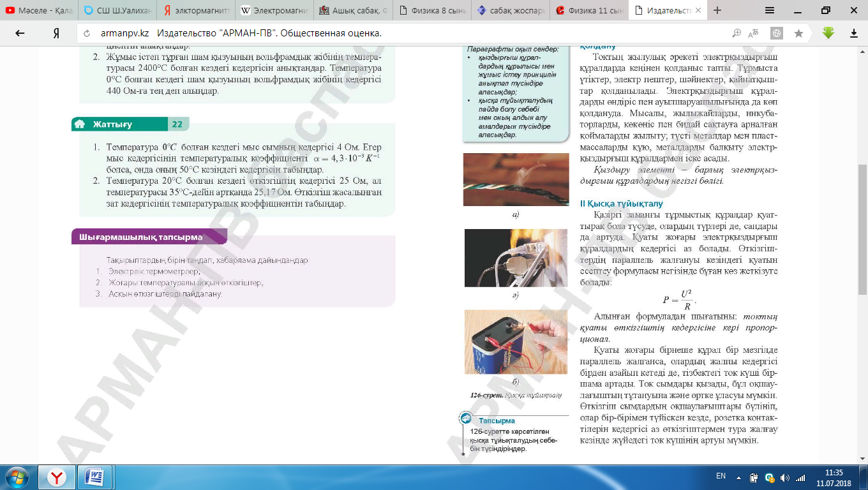868x490 pixels.
Task: Click the Тапсырма heading icon
Action: (x=466, y=419)
